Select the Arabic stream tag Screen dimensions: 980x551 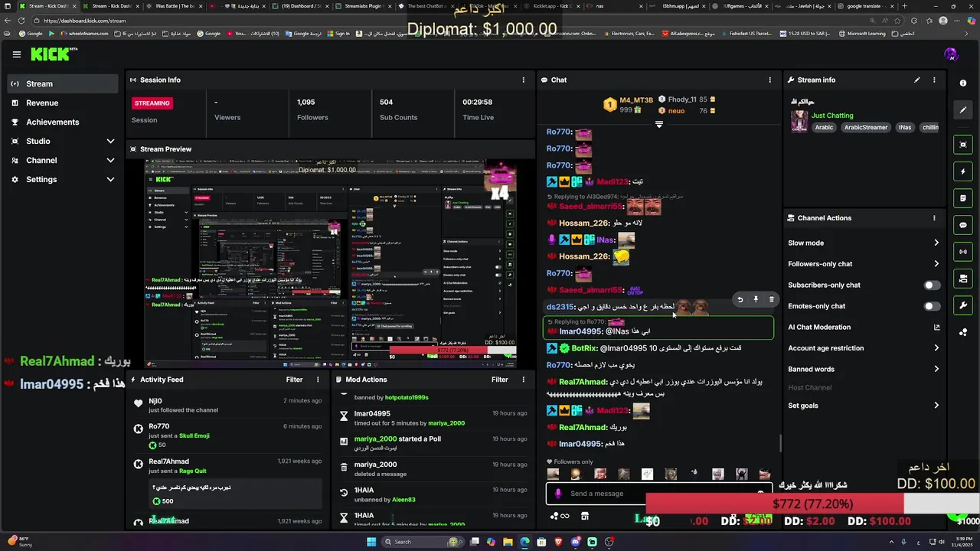pos(824,128)
